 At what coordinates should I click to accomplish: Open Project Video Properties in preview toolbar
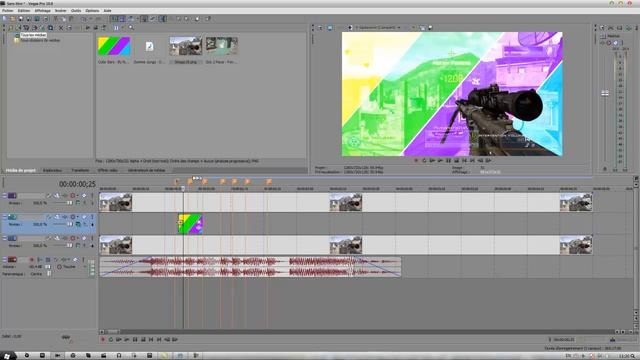pyautogui.click(x=320, y=28)
